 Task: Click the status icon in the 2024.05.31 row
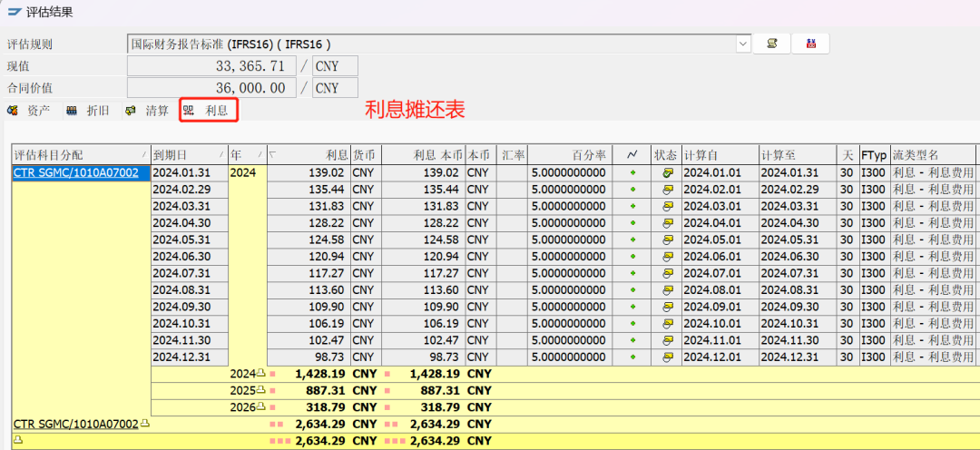(x=668, y=240)
